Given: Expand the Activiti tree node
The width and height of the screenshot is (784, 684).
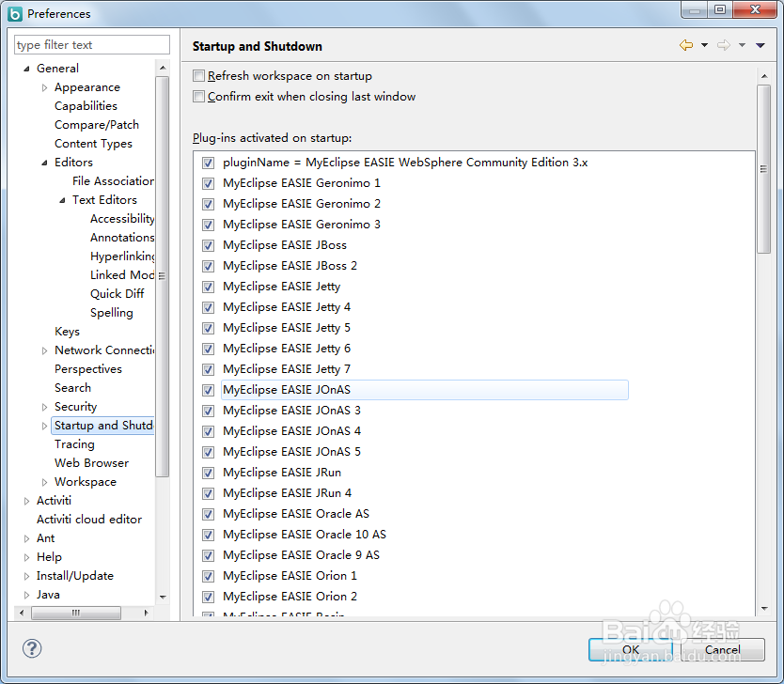Looking at the screenshot, I should tap(26, 501).
